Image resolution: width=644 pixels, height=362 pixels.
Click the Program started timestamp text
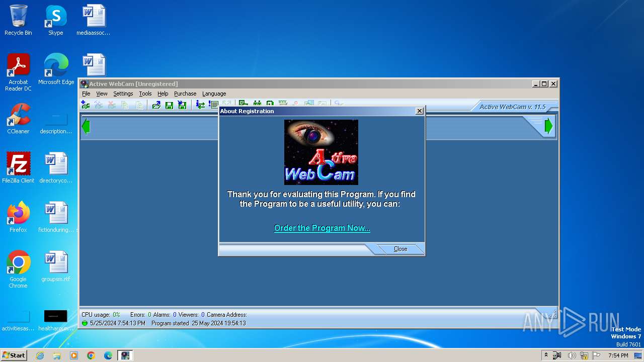click(198, 323)
